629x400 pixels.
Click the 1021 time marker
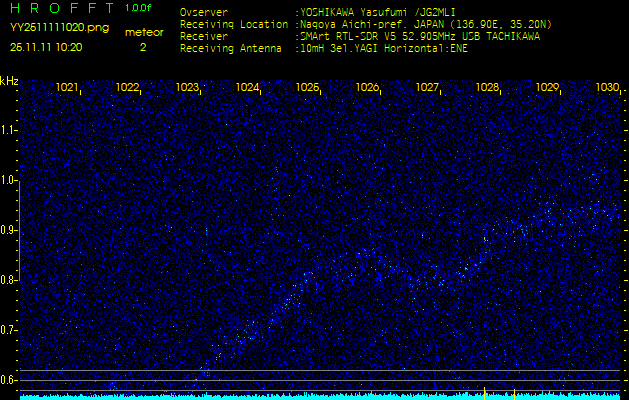(68, 88)
